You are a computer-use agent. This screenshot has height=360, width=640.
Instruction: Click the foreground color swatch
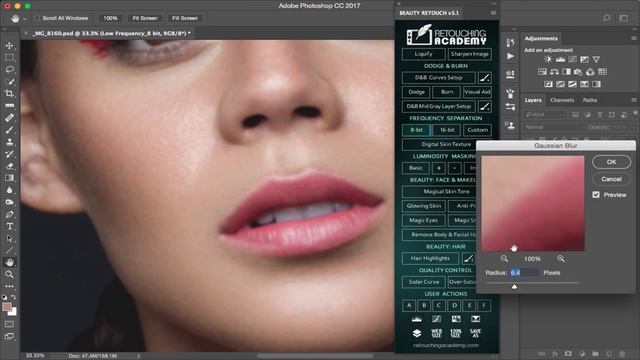tap(7, 307)
